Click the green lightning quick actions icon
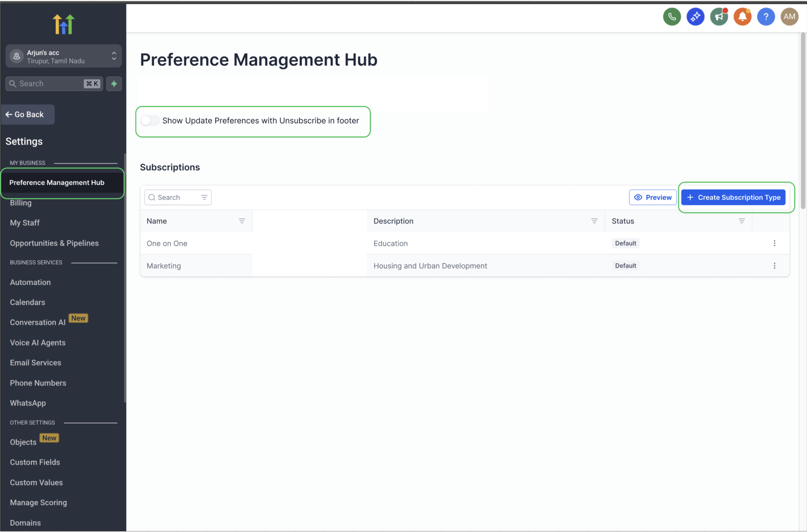807x532 pixels. pyautogui.click(x=114, y=84)
